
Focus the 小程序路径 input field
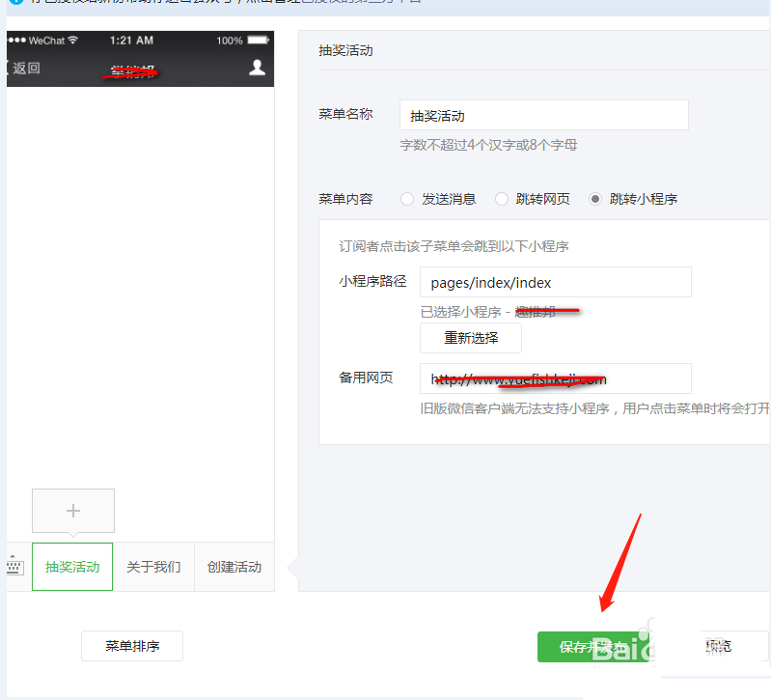pos(556,282)
